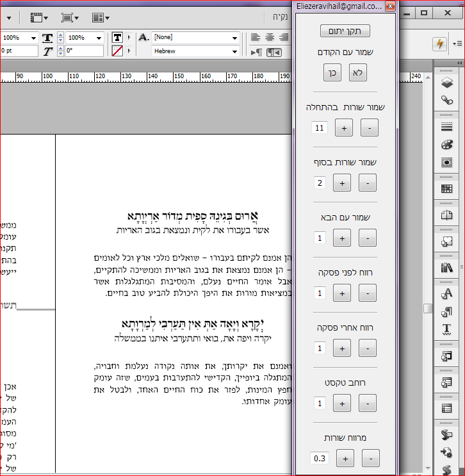The width and height of the screenshot is (465, 476).
Task: Click the מרווח שורות value field 0.3
Action: pyautogui.click(x=320, y=459)
